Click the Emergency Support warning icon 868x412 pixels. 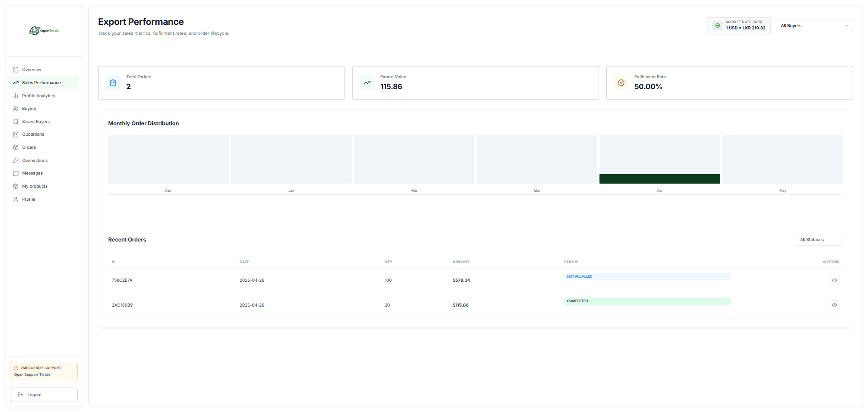(16, 368)
